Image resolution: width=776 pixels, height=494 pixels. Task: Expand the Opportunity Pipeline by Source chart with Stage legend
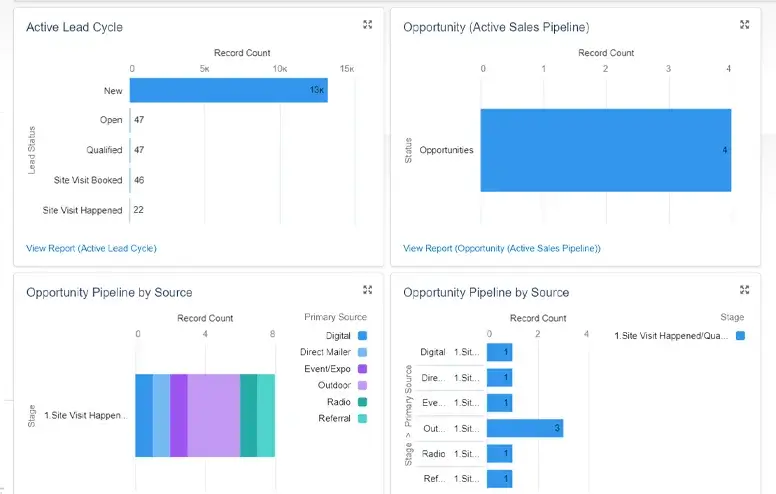point(744,290)
